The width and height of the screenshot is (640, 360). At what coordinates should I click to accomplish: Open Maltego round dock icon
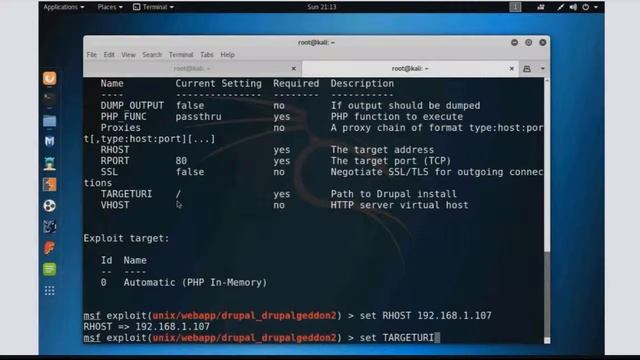click(x=49, y=206)
